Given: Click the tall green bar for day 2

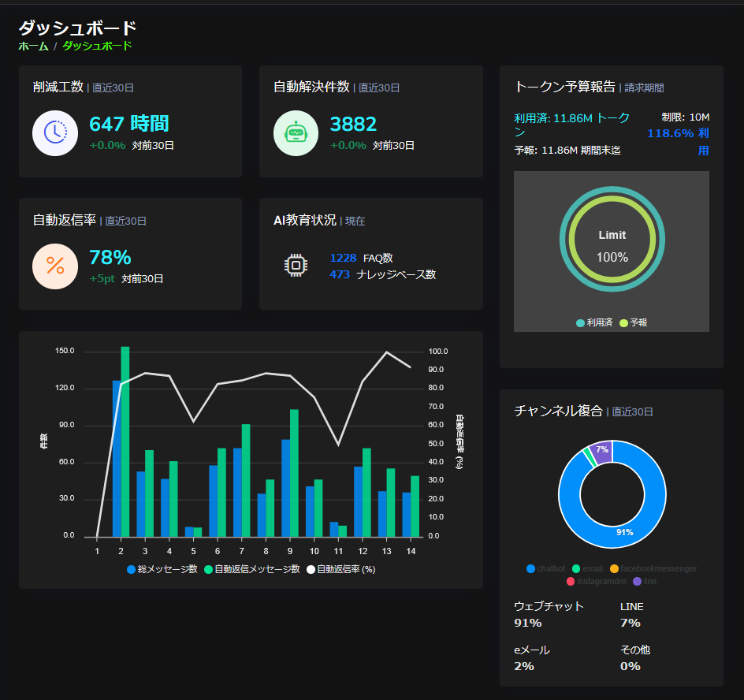Looking at the screenshot, I should [125, 441].
